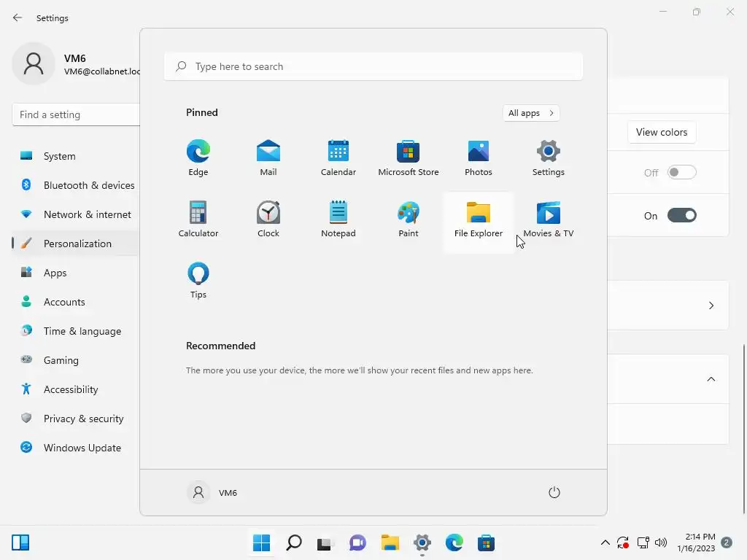The width and height of the screenshot is (747, 560).
Task: Open the notification count badge
Action: point(727,542)
